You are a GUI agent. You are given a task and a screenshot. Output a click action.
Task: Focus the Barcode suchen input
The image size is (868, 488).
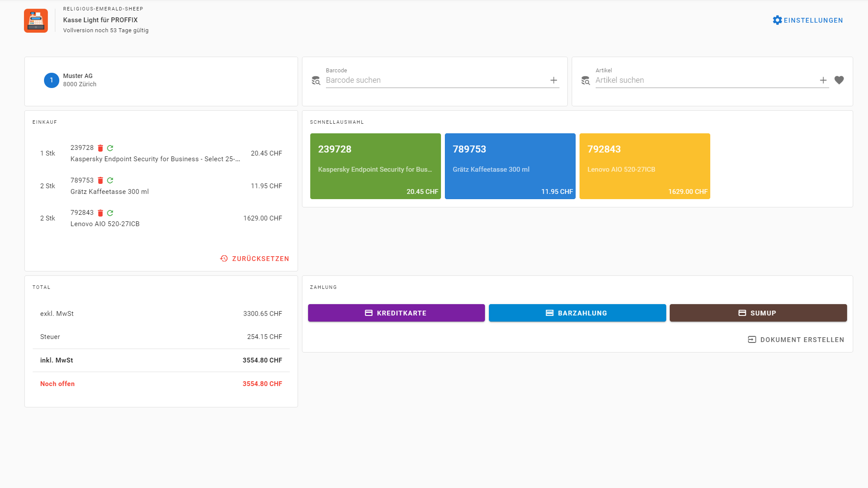coord(436,80)
